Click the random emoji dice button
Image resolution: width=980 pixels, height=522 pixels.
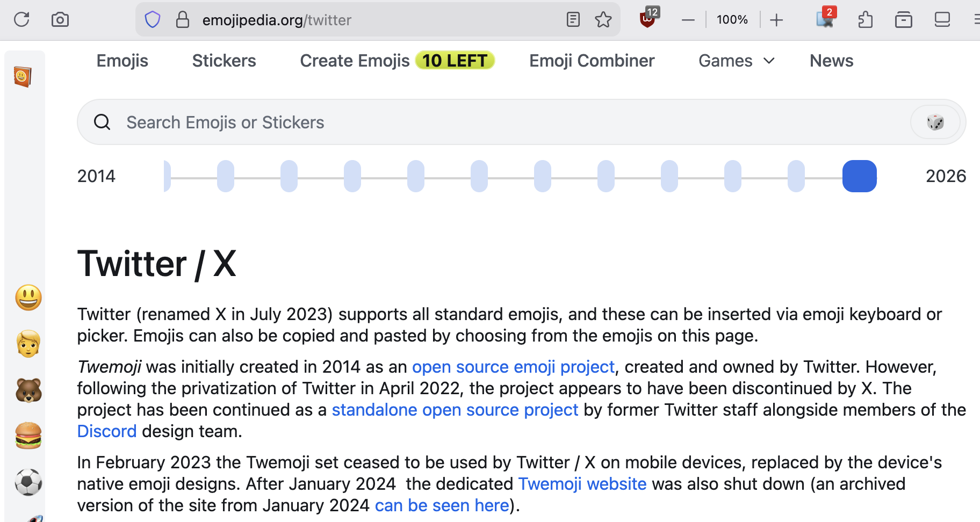pyautogui.click(x=935, y=122)
